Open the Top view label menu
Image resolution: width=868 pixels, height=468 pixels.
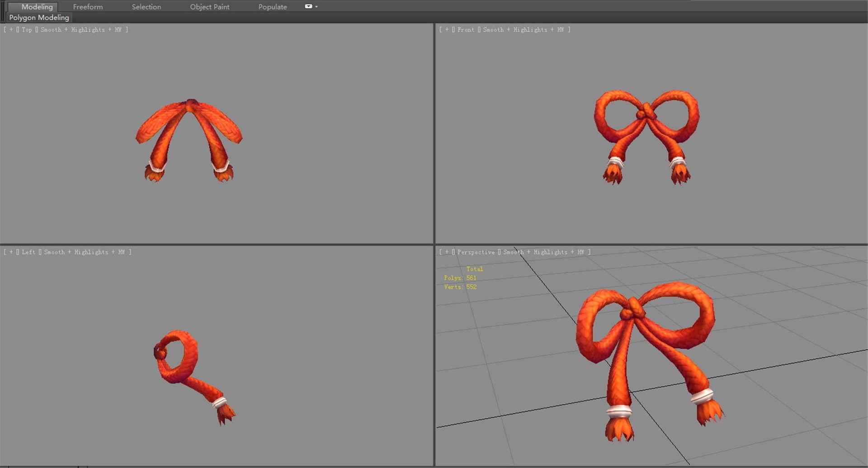coord(27,29)
